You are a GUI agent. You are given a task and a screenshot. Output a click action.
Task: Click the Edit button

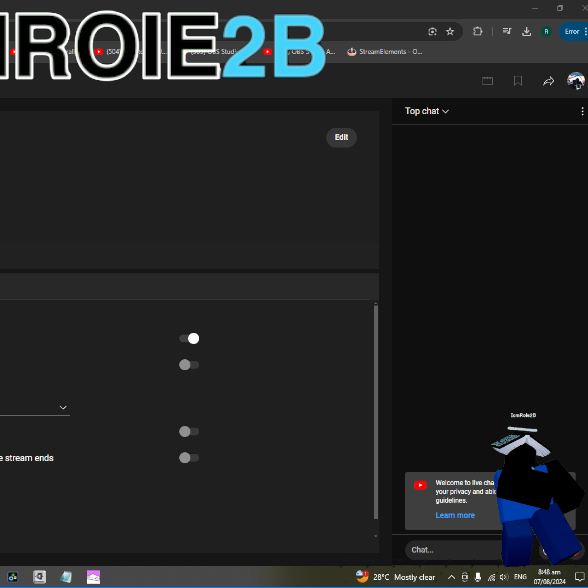(341, 137)
